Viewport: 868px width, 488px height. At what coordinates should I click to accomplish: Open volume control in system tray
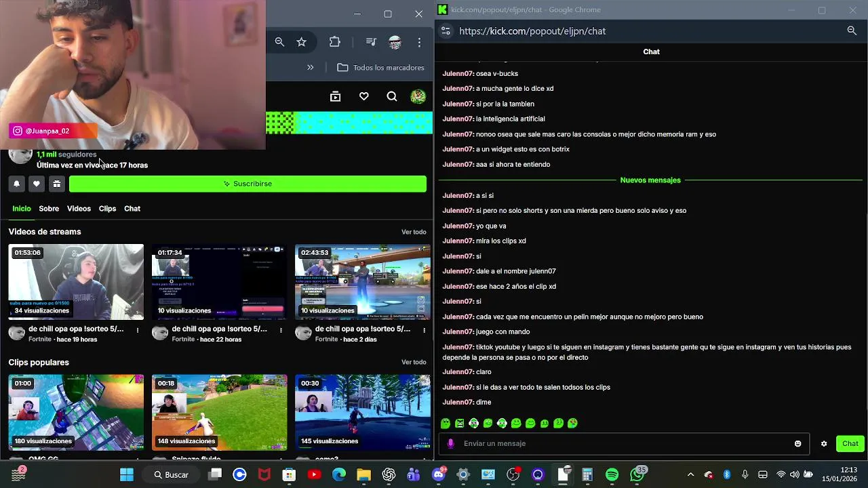[794, 474]
